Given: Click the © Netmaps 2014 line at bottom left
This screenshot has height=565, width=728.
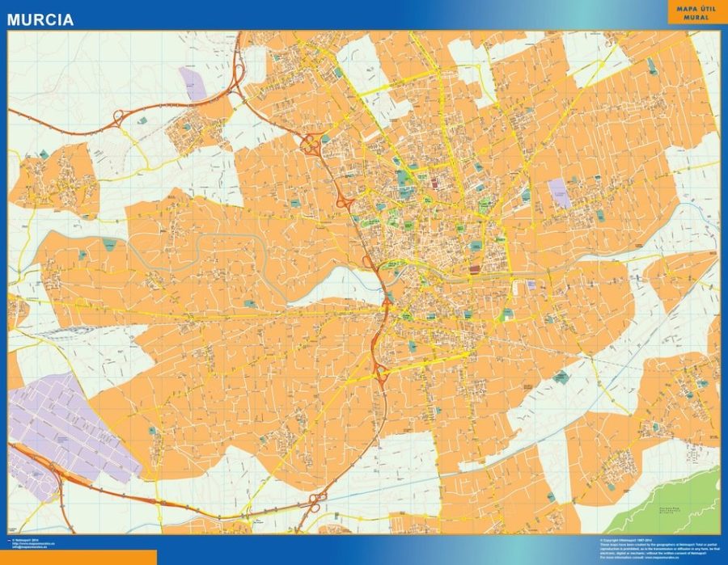Looking at the screenshot, I should [x=25, y=541].
